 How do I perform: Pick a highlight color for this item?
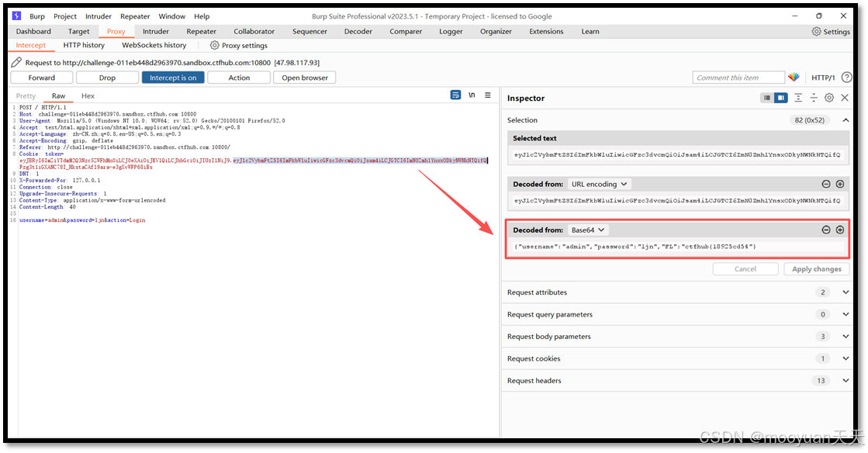[794, 78]
